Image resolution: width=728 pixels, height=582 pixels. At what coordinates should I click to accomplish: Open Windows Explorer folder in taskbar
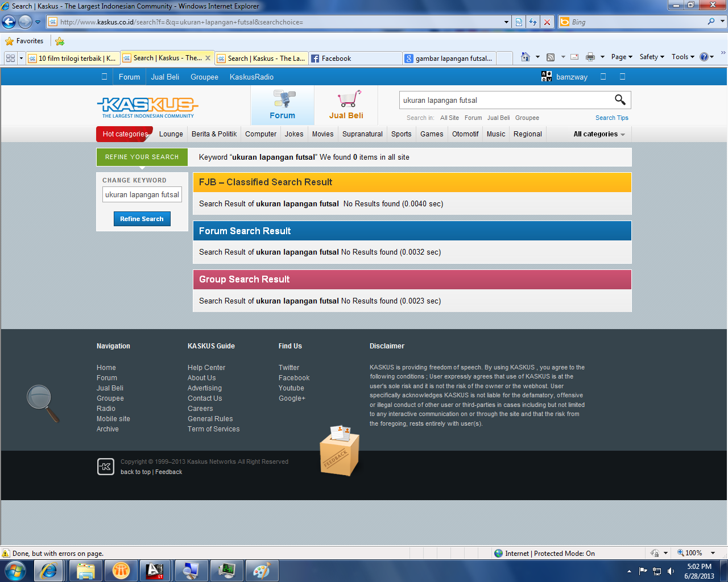86,571
